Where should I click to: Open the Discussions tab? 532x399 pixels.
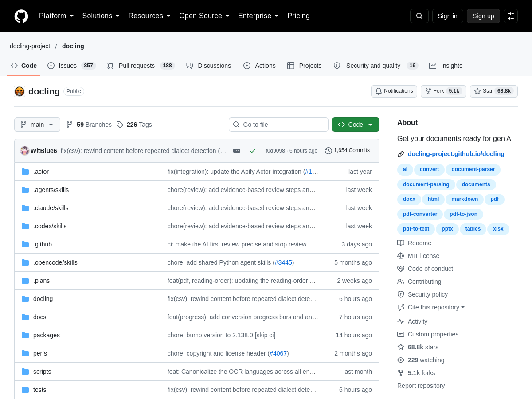(208, 66)
